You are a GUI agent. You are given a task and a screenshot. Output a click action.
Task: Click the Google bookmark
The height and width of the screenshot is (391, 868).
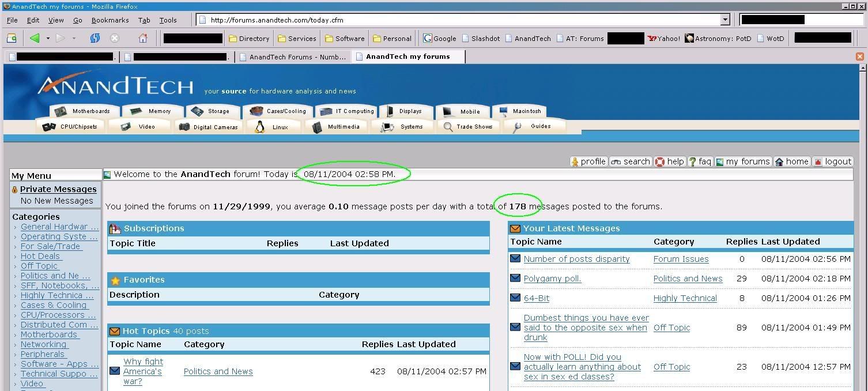pyautogui.click(x=440, y=39)
